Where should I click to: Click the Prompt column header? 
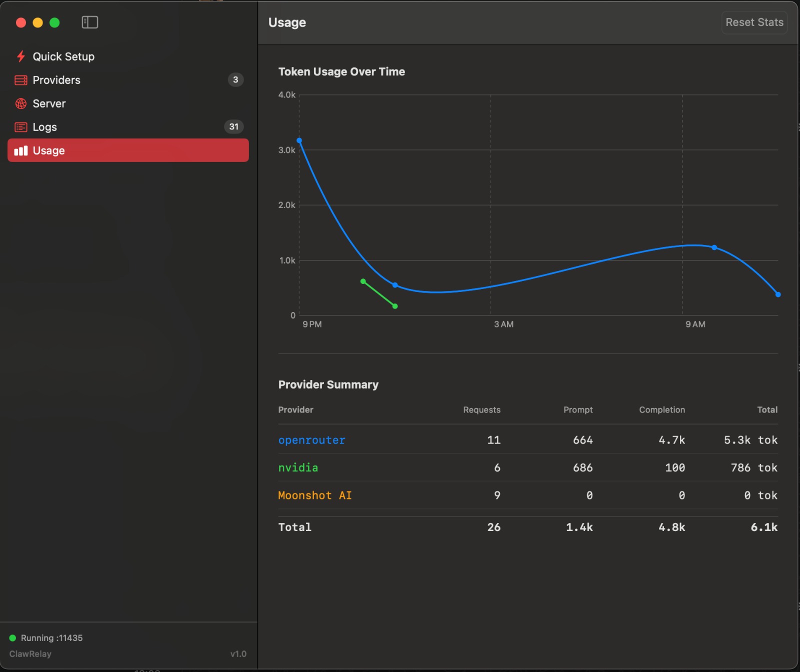coord(578,410)
